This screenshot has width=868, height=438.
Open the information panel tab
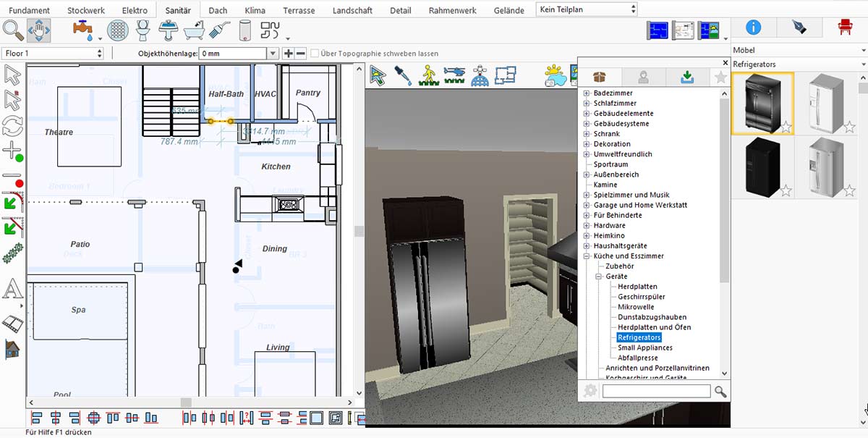753,28
